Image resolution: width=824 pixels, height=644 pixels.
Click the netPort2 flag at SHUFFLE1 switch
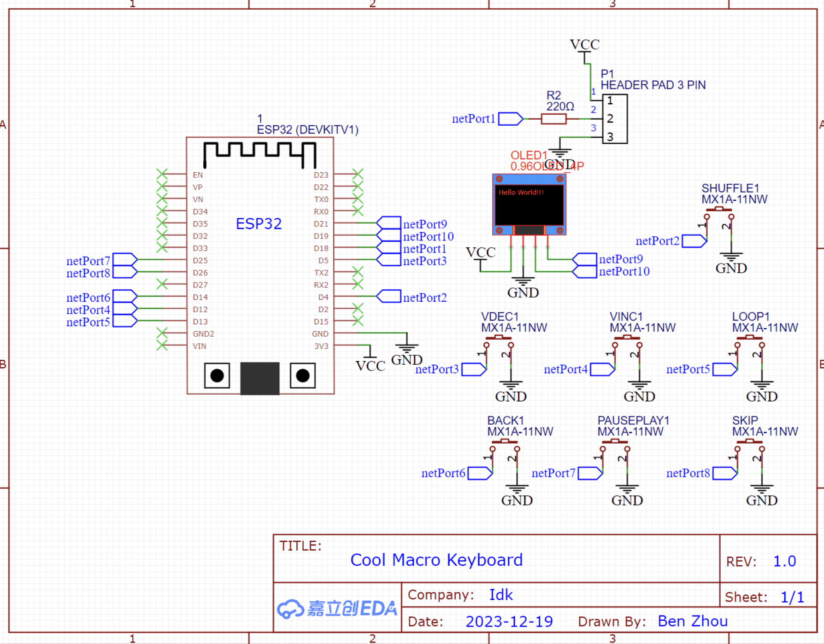click(x=695, y=241)
